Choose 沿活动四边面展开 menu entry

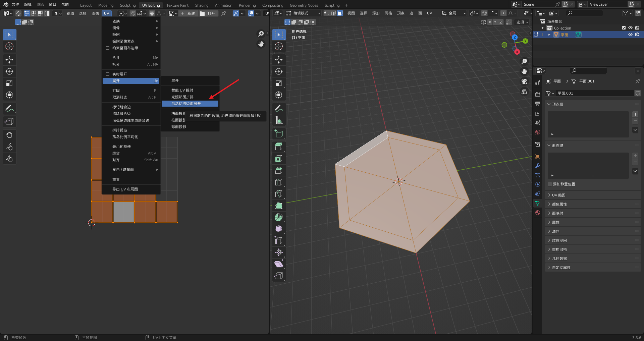click(x=190, y=104)
